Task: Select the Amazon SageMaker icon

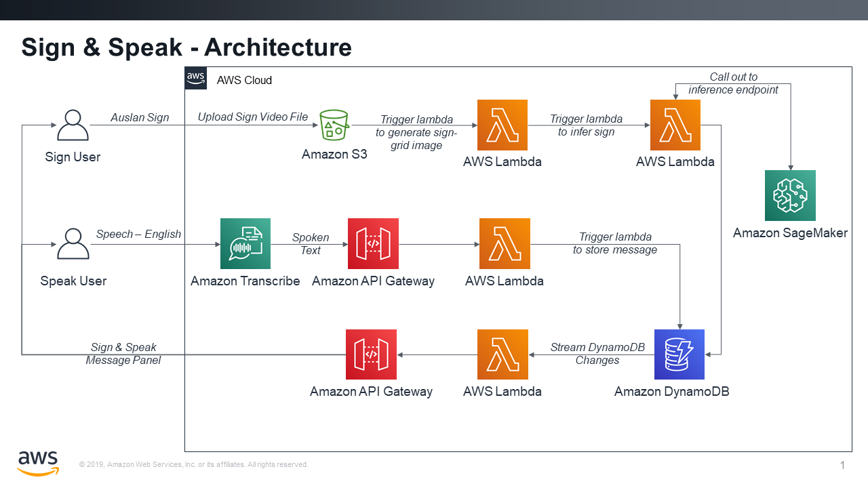Action: click(790, 195)
